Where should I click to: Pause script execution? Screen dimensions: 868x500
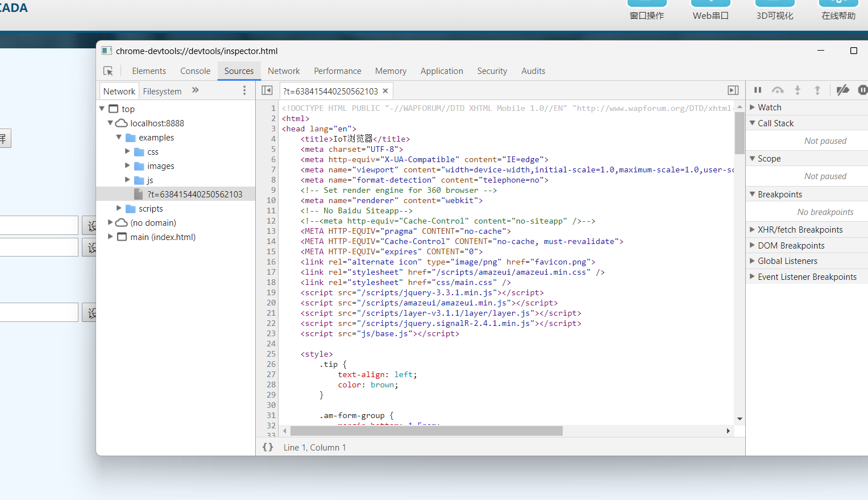[758, 90]
